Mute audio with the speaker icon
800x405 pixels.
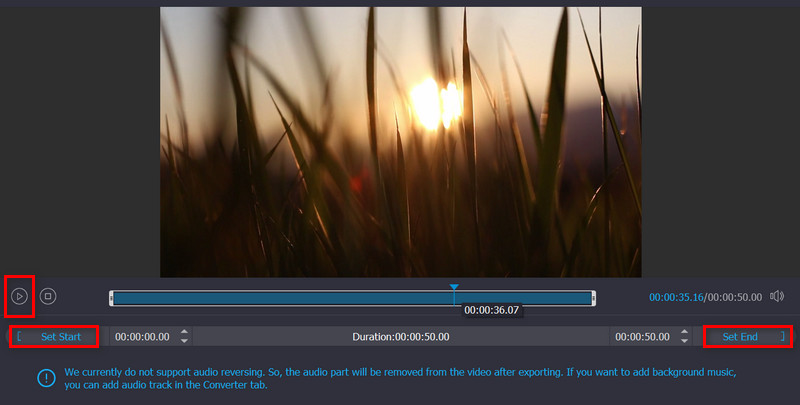pyautogui.click(x=777, y=296)
